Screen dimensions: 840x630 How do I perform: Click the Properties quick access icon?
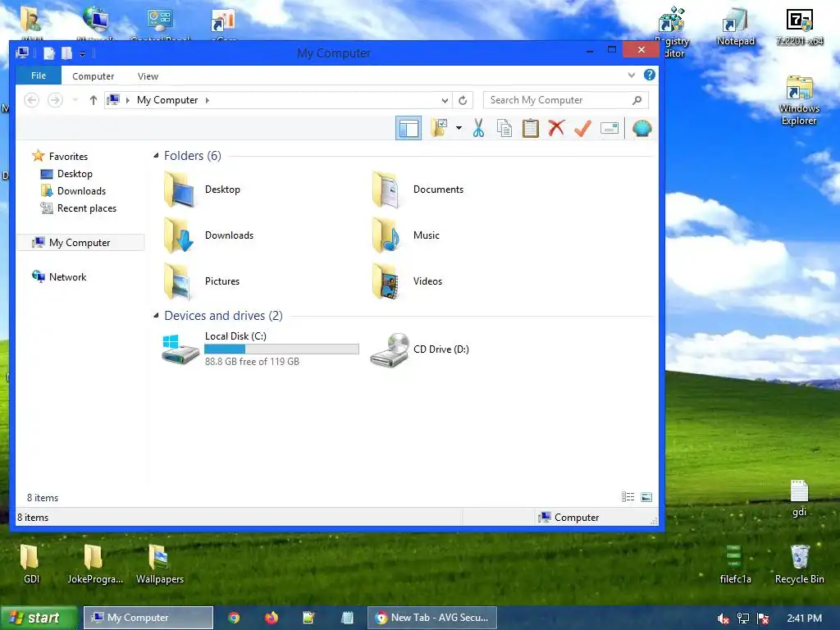[x=48, y=53]
